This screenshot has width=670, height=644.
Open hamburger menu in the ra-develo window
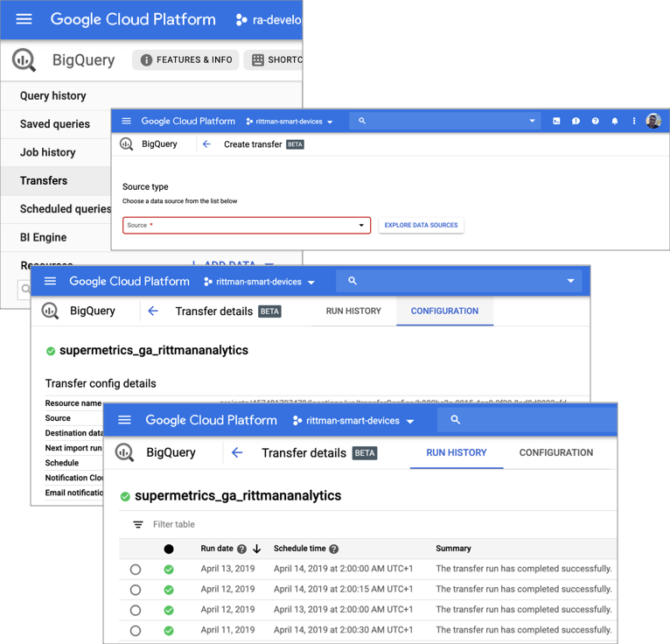24,19
